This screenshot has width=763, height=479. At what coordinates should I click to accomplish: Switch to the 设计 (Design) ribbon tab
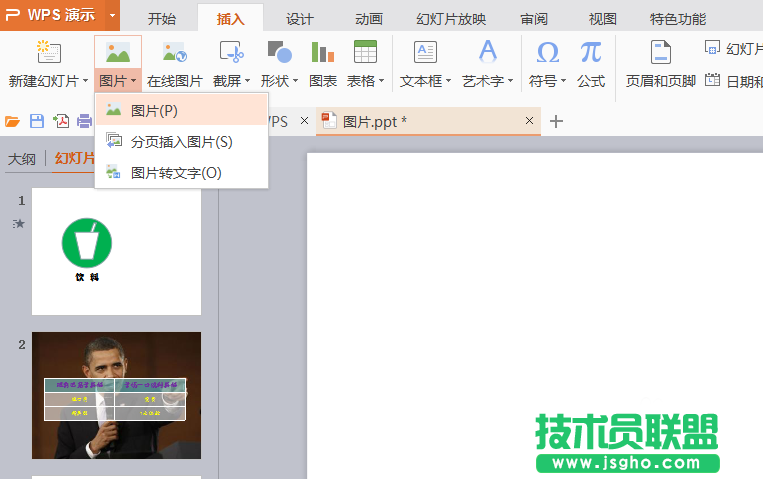coord(299,19)
